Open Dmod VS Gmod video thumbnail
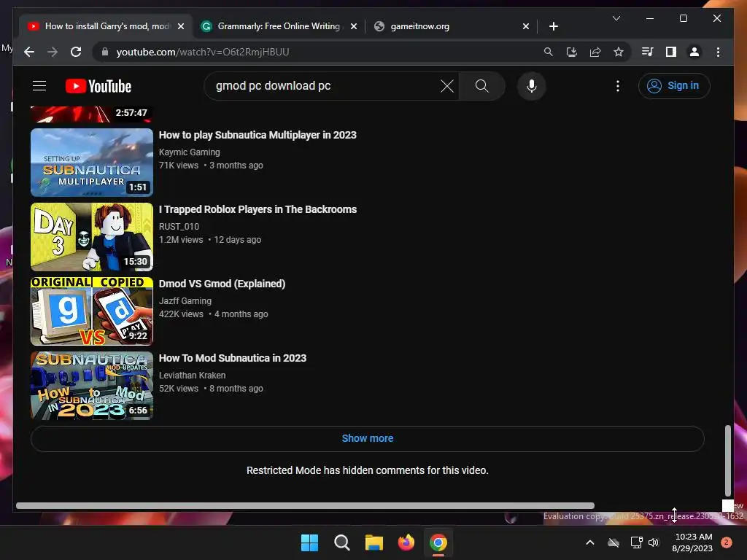This screenshot has width=747, height=560. coord(91,311)
